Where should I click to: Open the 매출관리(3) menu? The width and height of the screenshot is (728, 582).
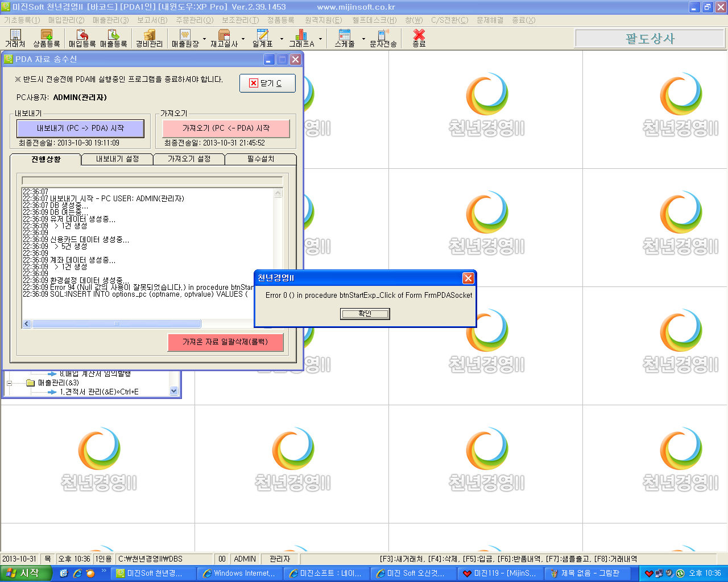click(x=111, y=20)
